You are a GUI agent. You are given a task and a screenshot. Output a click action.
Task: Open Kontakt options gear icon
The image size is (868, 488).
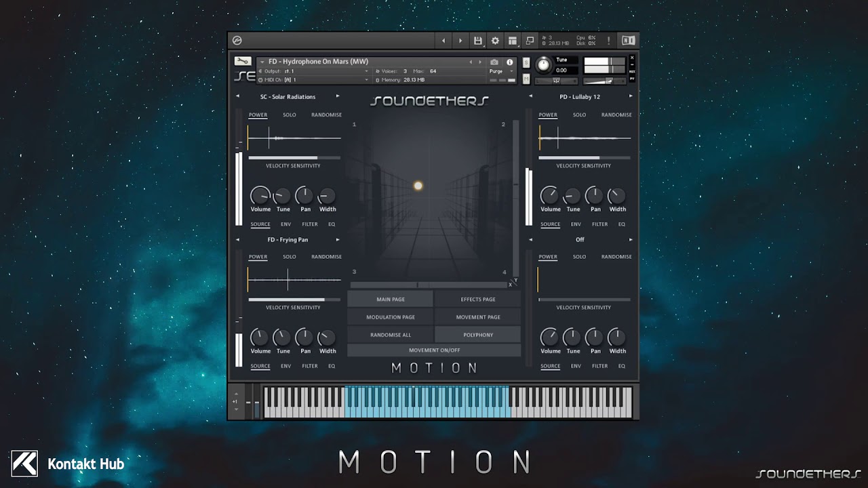495,41
